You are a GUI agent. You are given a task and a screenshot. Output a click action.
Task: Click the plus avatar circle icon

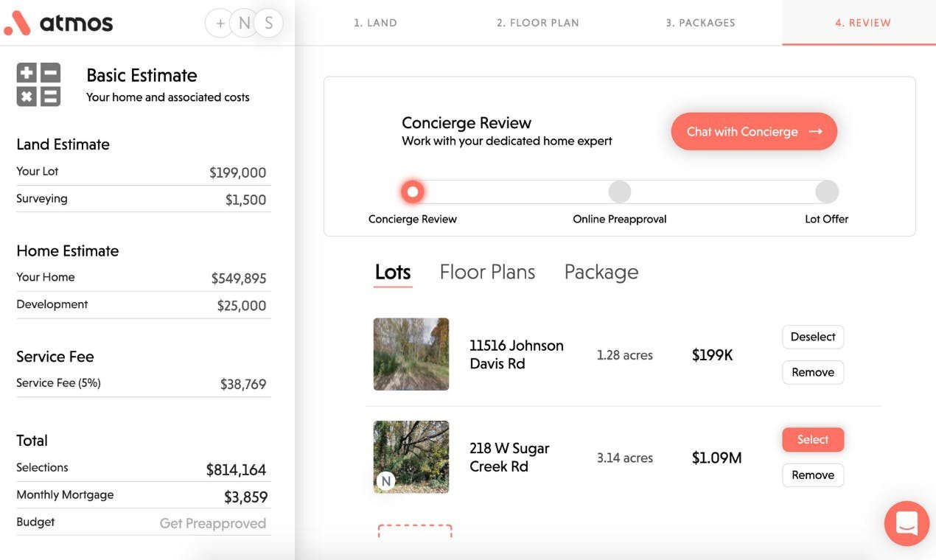220,24
